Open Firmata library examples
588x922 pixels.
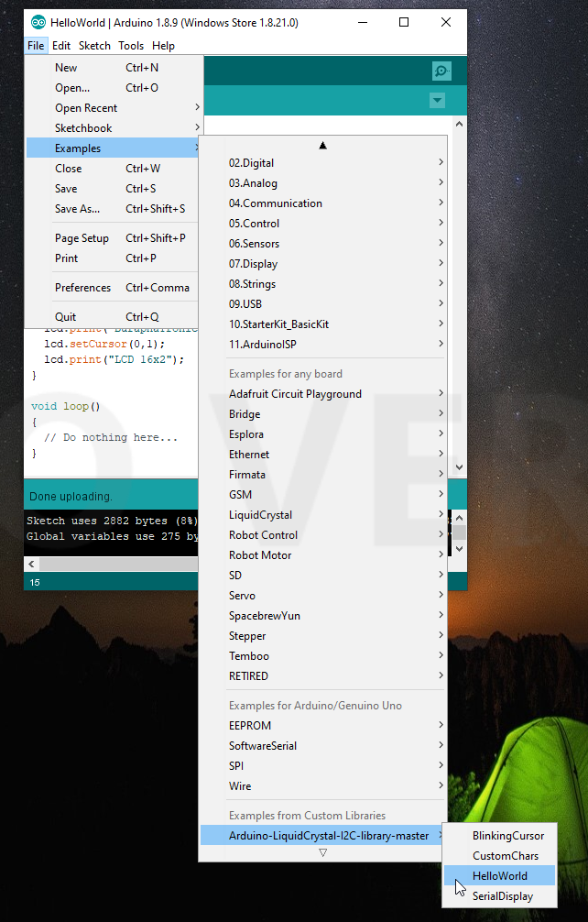[x=322, y=474]
